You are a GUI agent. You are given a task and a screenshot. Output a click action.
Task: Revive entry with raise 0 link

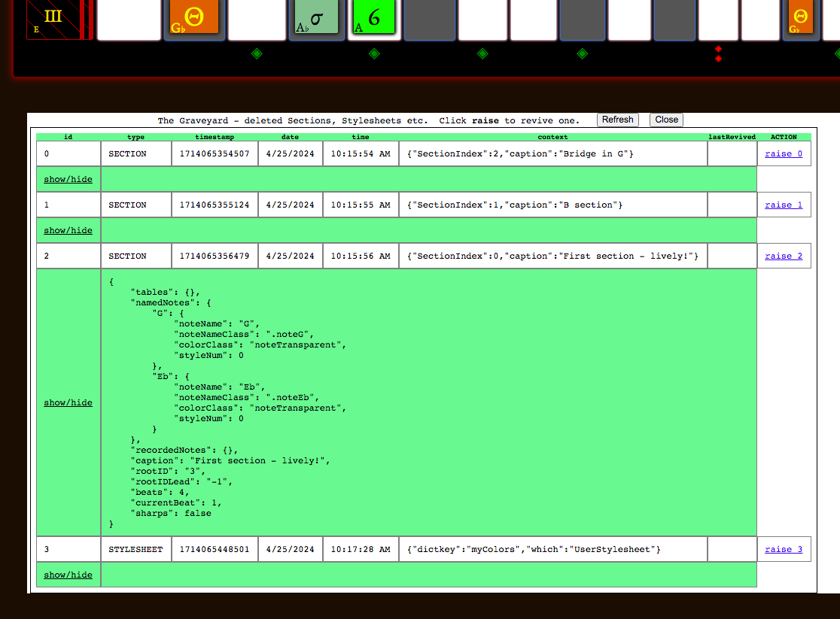(784, 153)
